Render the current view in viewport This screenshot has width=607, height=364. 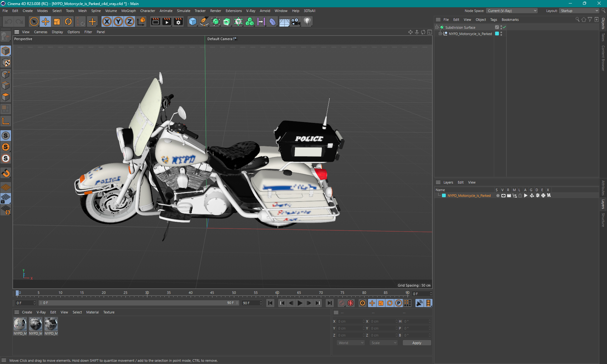point(155,21)
